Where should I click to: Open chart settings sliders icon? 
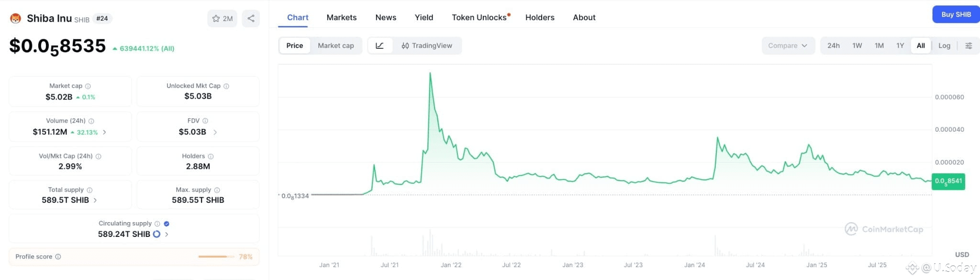click(x=969, y=45)
